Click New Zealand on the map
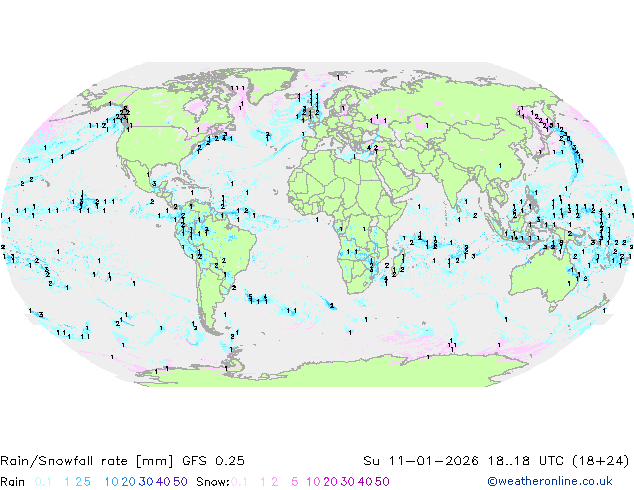The height and width of the screenshot is (490, 634). [x=594, y=307]
